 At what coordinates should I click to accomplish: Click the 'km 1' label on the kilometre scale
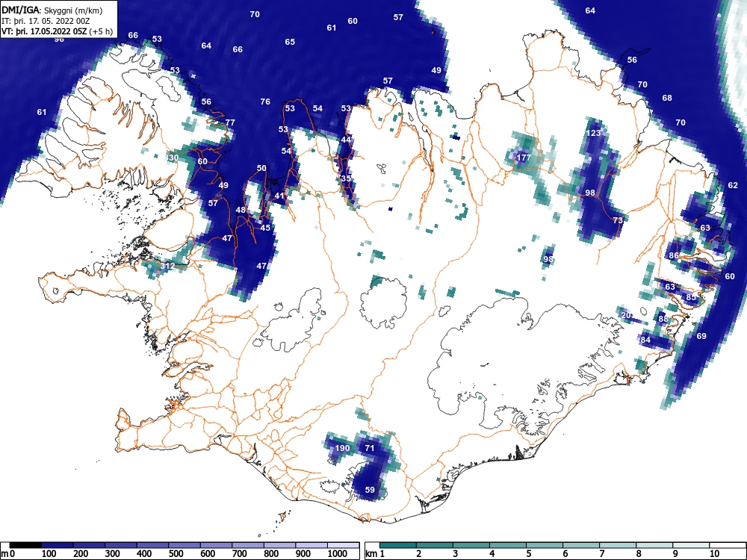click(375, 554)
